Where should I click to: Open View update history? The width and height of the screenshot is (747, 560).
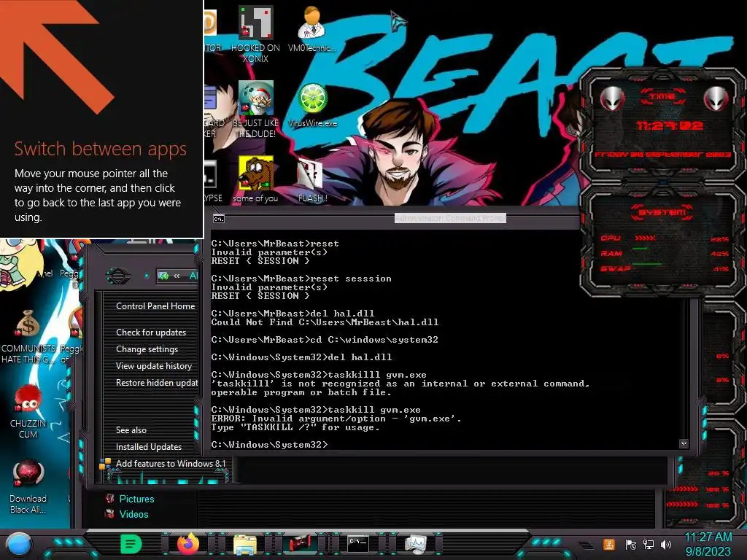pyautogui.click(x=153, y=366)
